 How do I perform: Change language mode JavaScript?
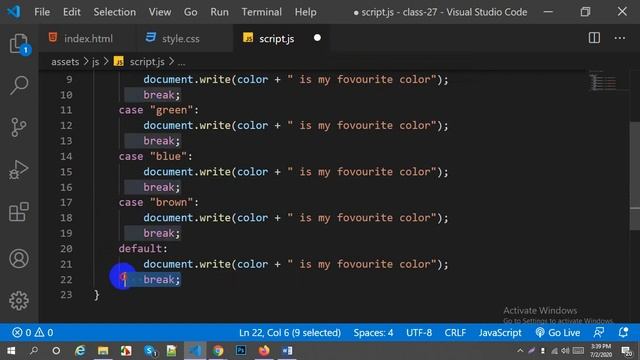click(500, 333)
